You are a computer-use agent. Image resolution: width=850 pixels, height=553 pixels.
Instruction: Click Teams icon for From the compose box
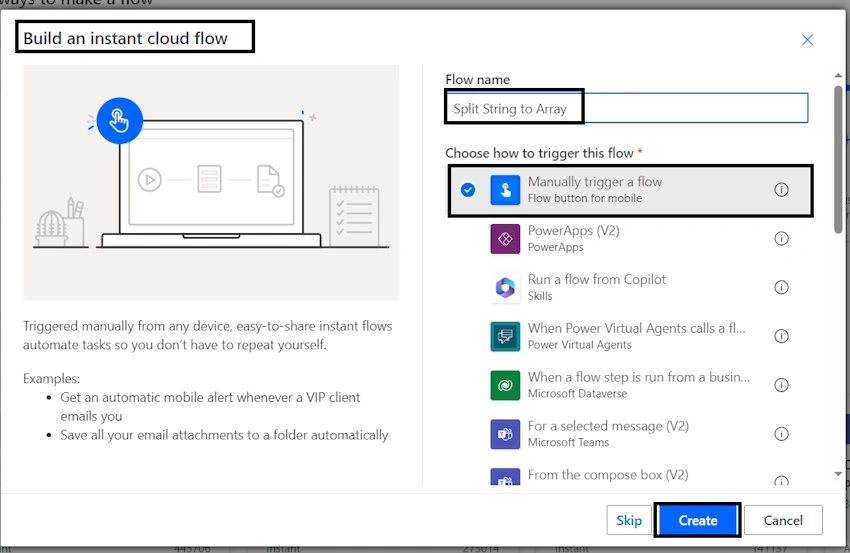point(505,477)
